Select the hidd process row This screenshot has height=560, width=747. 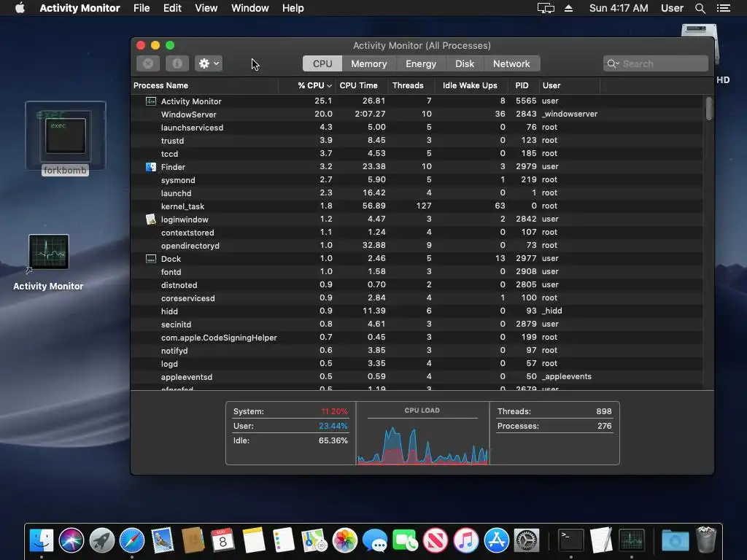click(417, 311)
